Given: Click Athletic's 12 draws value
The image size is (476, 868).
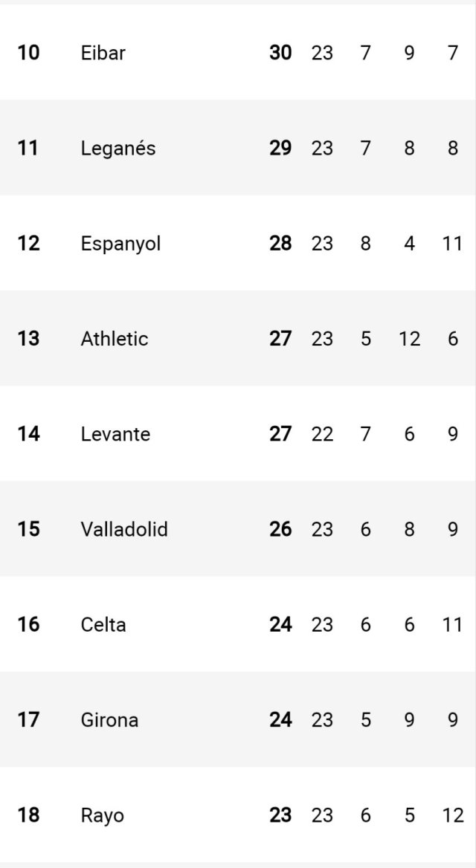Looking at the screenshot, I should [409, 339].
